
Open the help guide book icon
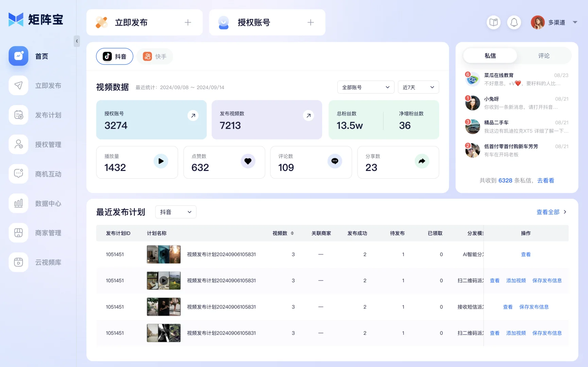click(x=493, y=22)
